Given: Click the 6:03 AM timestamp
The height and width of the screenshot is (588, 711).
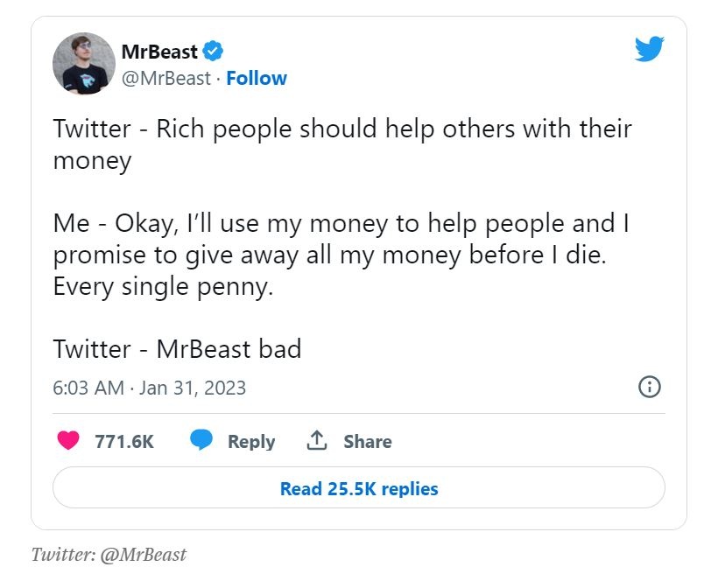Looking at the screenshot, I should (x=88, y=388).
